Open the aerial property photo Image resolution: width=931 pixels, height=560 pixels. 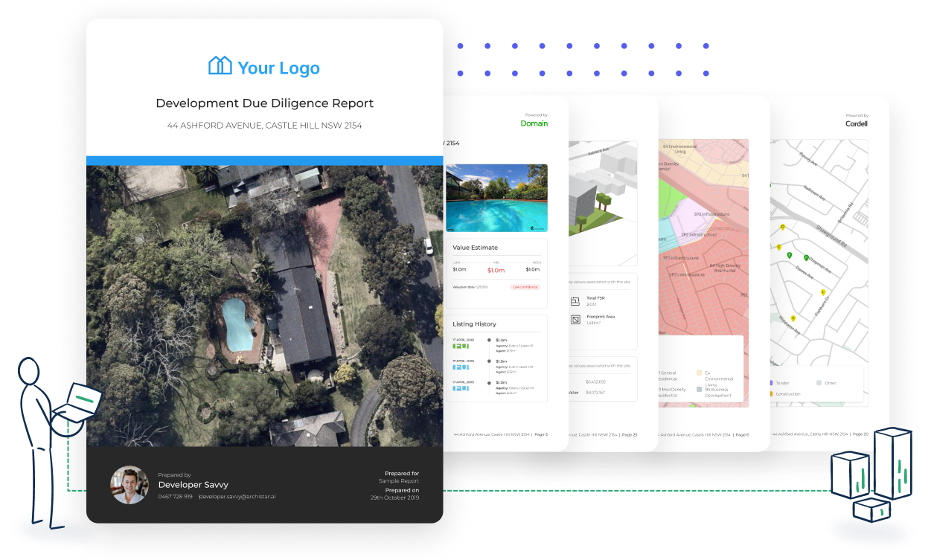[x=265, y=306]
